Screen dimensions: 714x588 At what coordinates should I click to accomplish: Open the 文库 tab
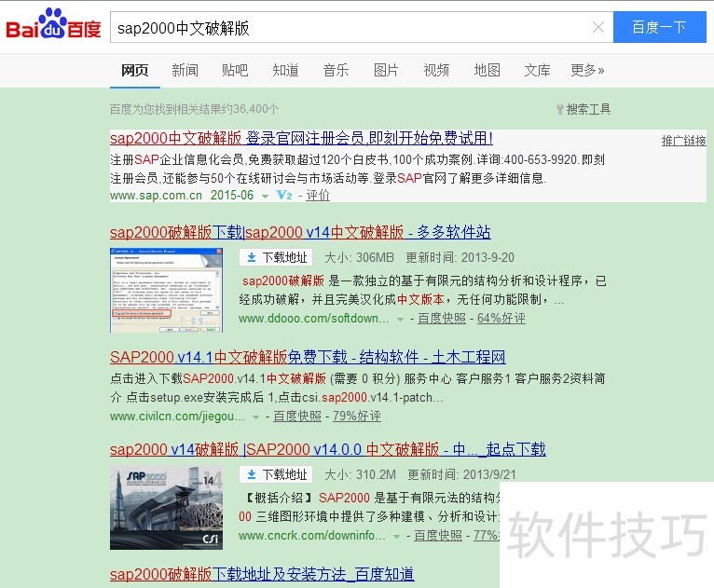tap(537, 70)
